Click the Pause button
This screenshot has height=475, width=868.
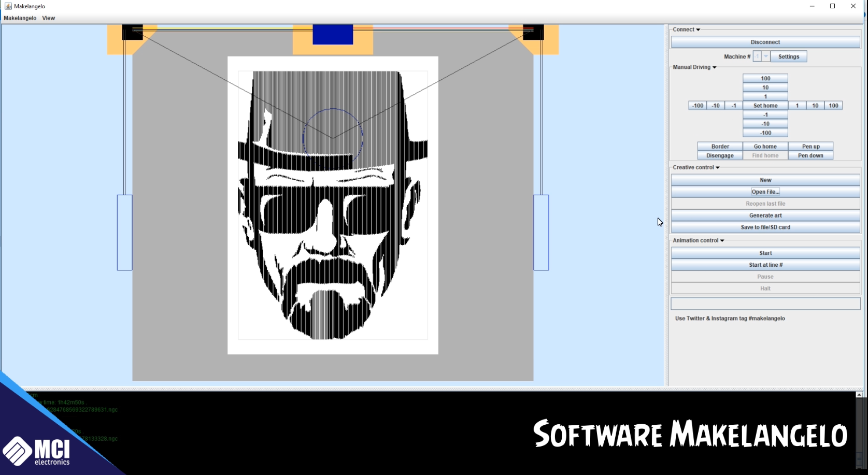point(765,277)
